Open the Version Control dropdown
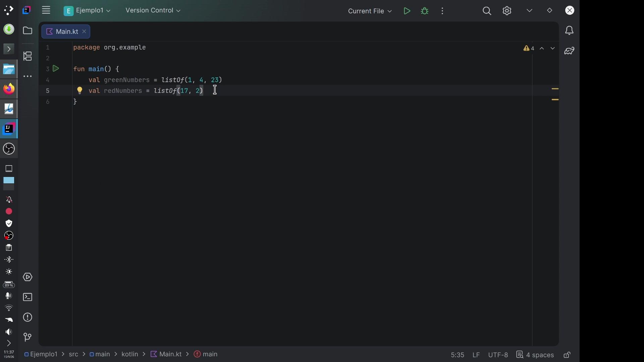The width and height of the screenshot is (644, 362). pyautogui.click(x=154, y=11)
